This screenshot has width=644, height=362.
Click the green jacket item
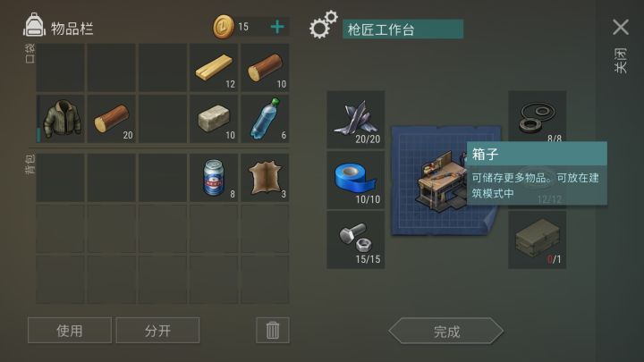[61, 119]
